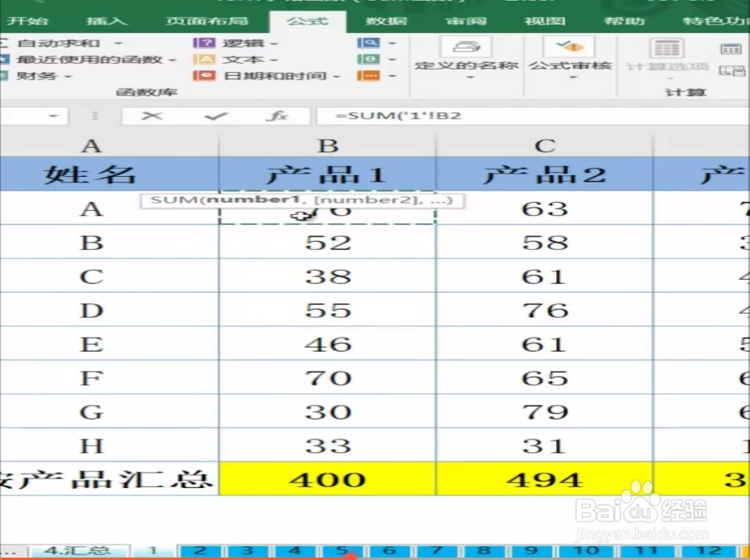The width and height of the screenshot is (750, 560).
Task: Select the 公式 ribbon tab
Action: tap(308, 21)
